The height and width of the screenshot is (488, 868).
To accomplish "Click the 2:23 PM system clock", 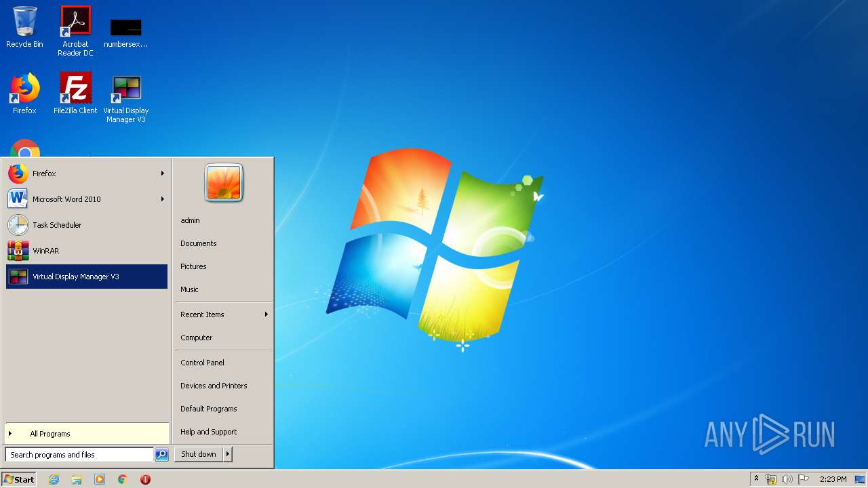I will pos(833,479).
